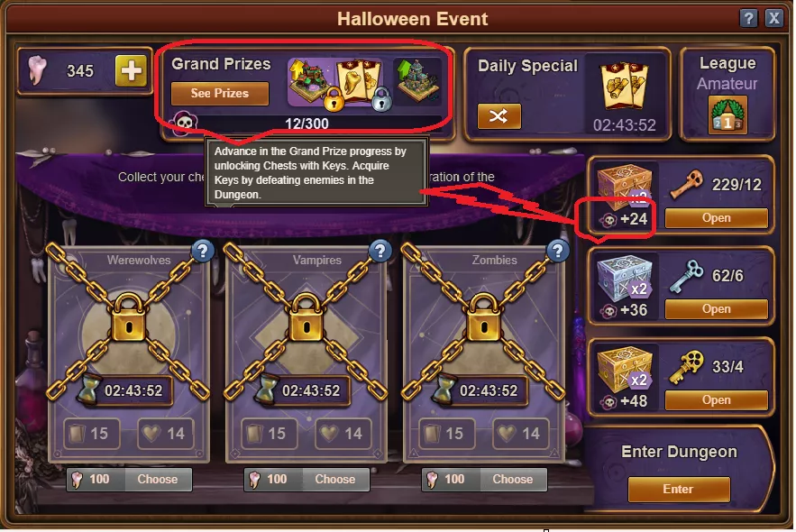Click the silver chest icon with x2

[624, 279]
